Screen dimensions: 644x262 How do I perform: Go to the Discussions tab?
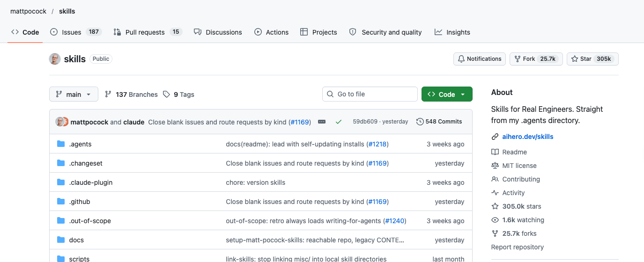pos(218,32)
